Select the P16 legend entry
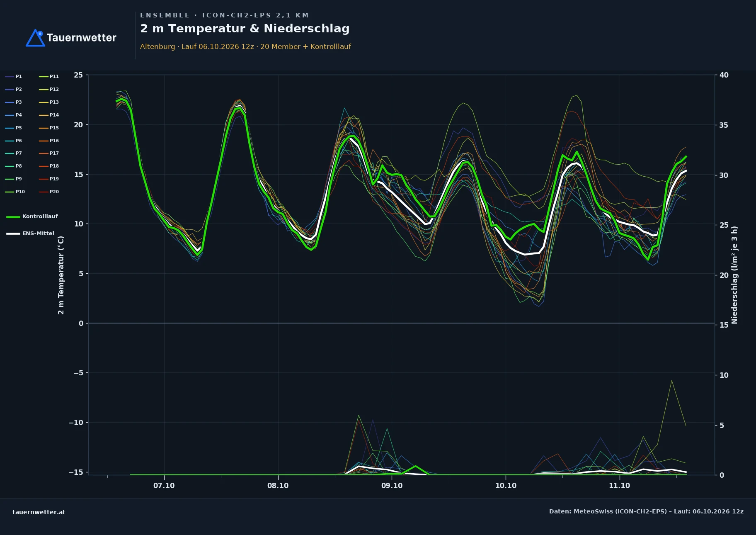 coord(49,141)
